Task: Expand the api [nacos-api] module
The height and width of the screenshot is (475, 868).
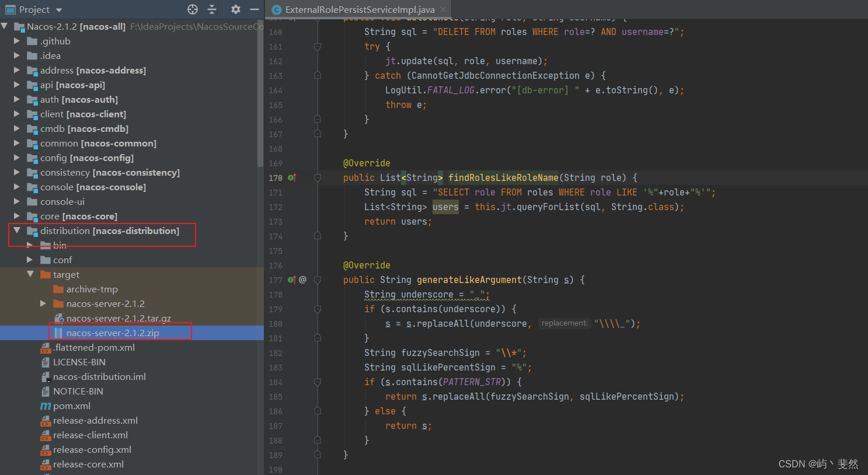Action: (17, 85)
